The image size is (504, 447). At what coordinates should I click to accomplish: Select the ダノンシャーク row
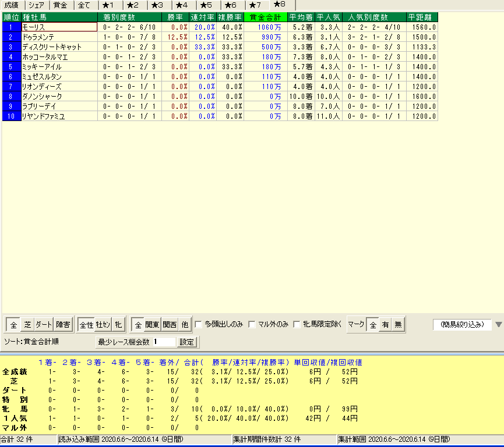point(220,97)
